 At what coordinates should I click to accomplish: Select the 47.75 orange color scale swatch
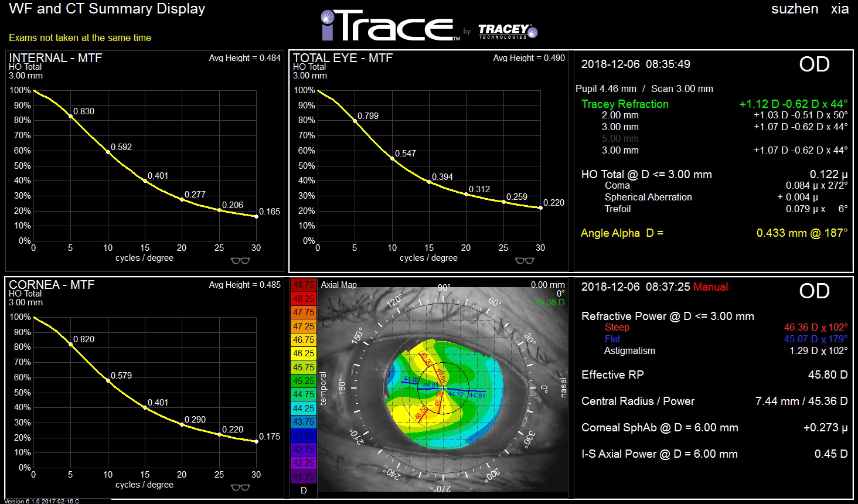304,312
